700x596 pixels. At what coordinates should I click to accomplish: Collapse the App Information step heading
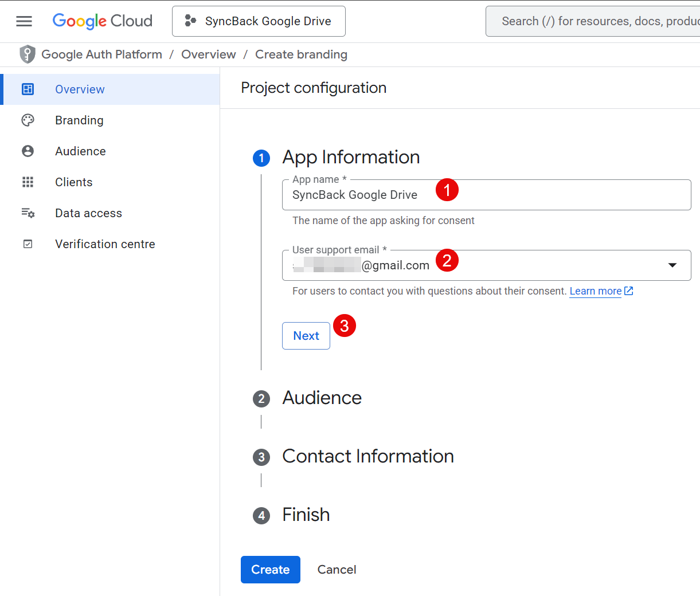pos(351,158)
